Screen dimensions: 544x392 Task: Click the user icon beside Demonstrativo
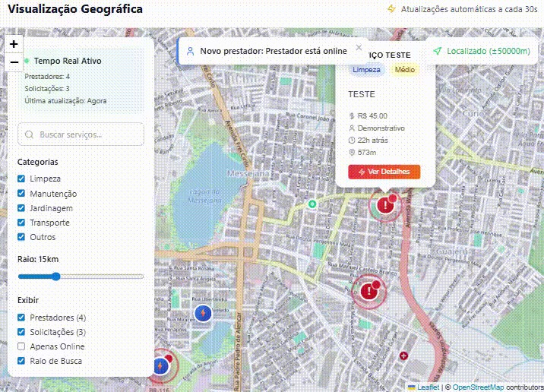point(352,128)
